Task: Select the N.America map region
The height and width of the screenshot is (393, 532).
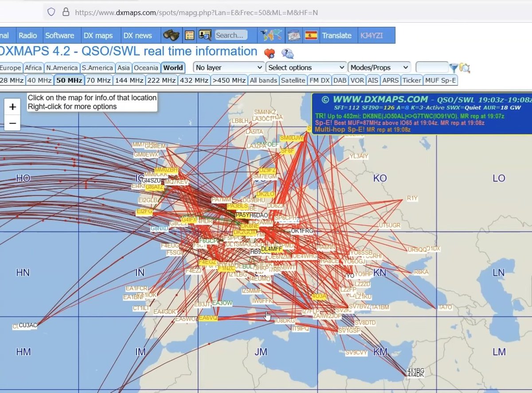Action: click(62, 68)
